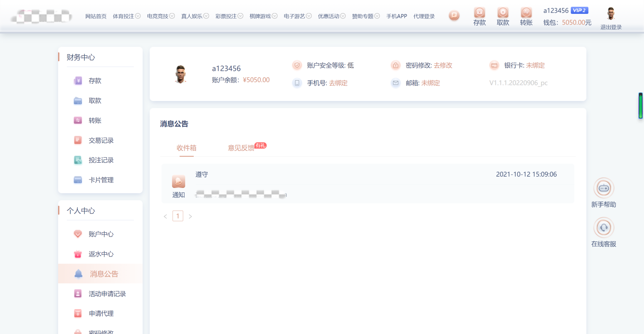Click the withdrawal icon in top header

pos(502,13)
